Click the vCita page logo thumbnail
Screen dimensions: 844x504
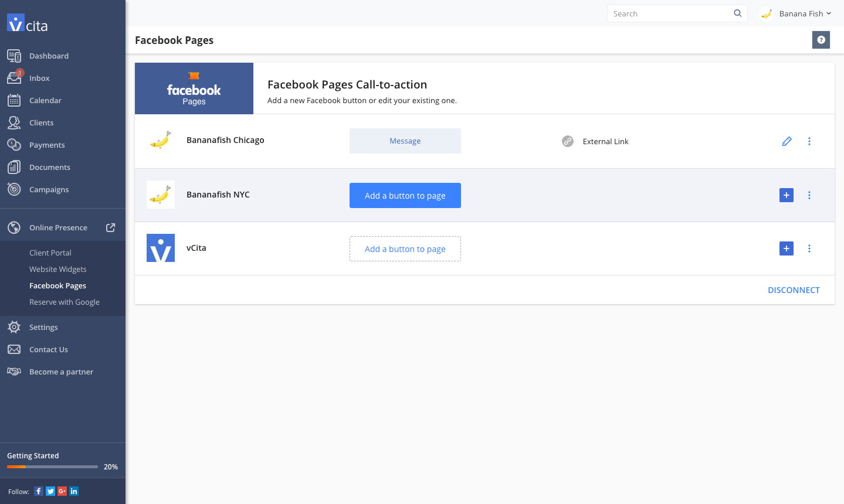point(161,248)
